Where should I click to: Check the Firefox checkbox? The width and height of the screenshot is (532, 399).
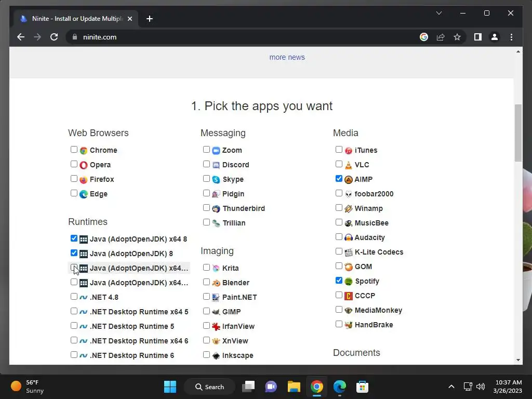pyautogui.click(x=74, y=179)
